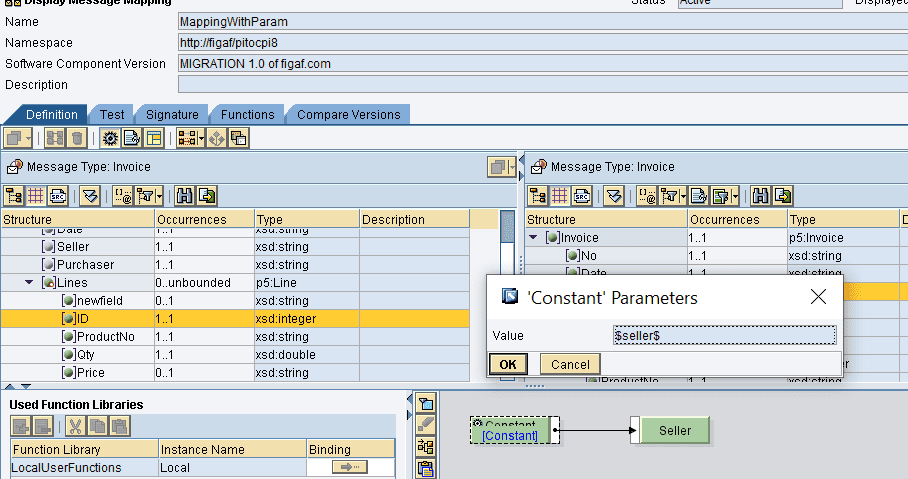Click the binoculars search icon in source toolbar
The width and height of the screenshot is (908, 479).
point(184,196)
